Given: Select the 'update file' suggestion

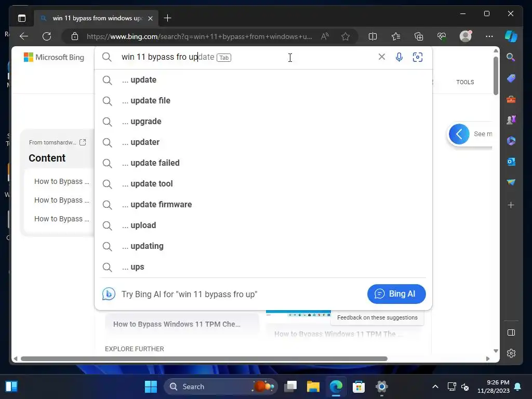Looking at the screenshot, I should click(263, 100).
